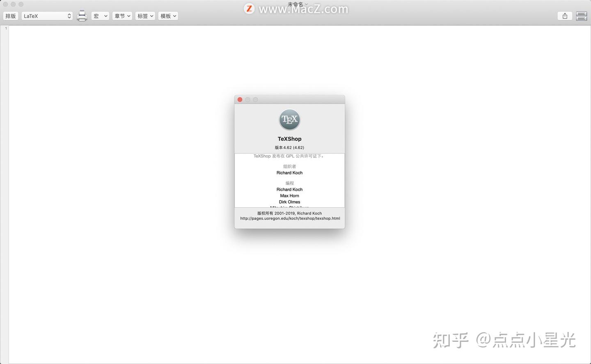Click the 排版 (Typeset) button
Viewport: 591px width, 364px height.
pyautogui.click(x=10, y=16)
